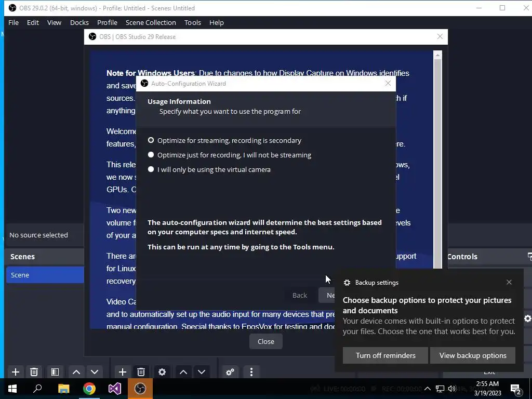
Task: Launch Google Chrome from the taskbar
Action: tap(89, 389)
